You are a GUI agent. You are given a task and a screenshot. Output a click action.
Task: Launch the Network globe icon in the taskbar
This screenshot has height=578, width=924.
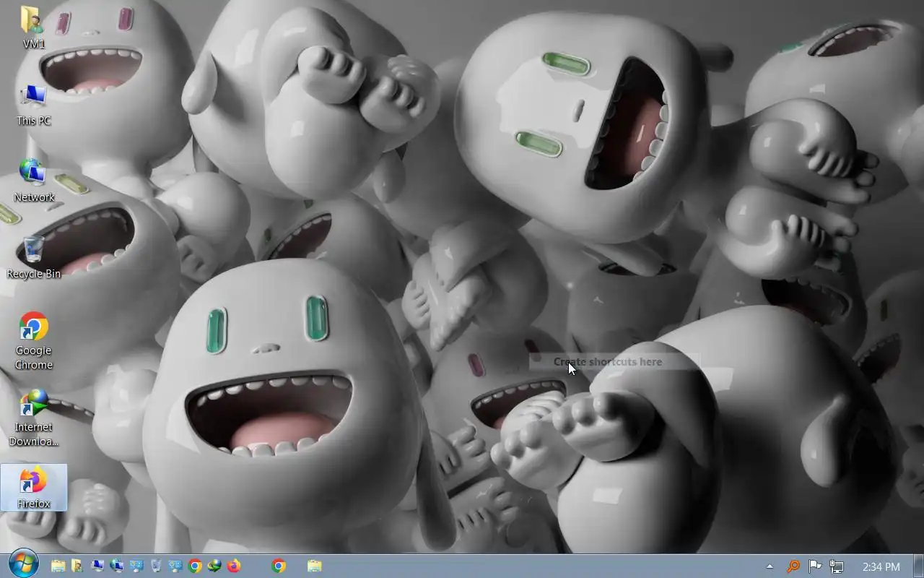click(117, 566)
